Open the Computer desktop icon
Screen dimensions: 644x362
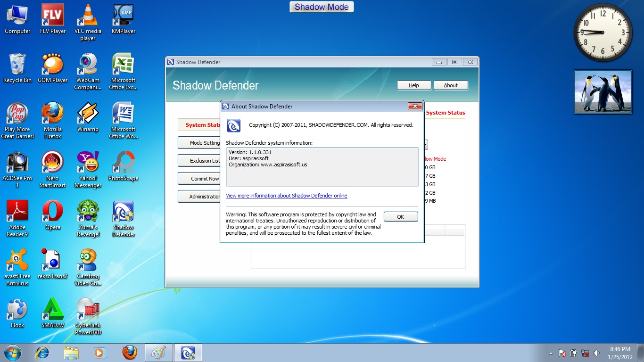click(17, 19)
